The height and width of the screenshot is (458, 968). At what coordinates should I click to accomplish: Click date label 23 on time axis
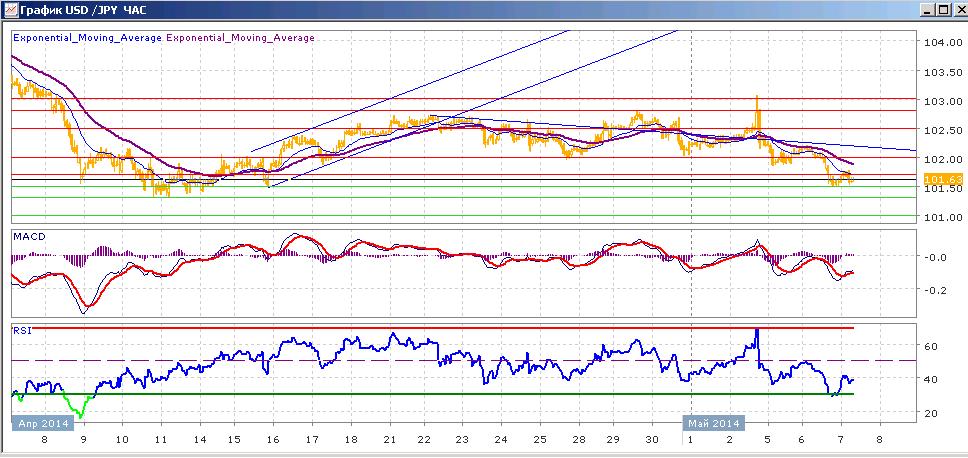(x=463, y=441)
